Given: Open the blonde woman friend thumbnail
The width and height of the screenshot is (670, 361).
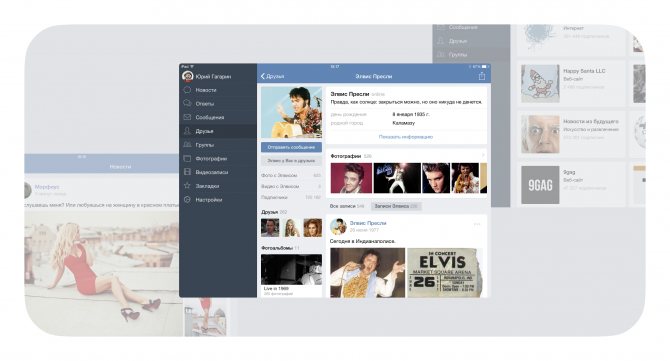Looking at the screenshot, I should click(x=291, y=228).
